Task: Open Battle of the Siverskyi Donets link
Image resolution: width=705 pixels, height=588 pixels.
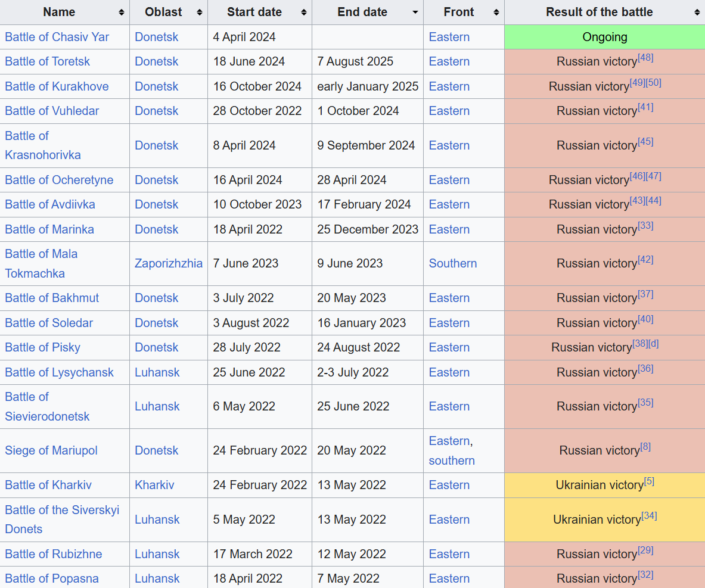Action: click(x=62, y=519)
